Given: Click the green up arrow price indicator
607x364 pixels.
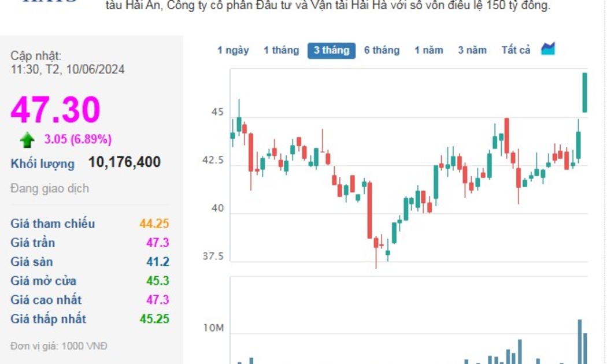Looking at the screenshot, I should click(x=27, y=140).
